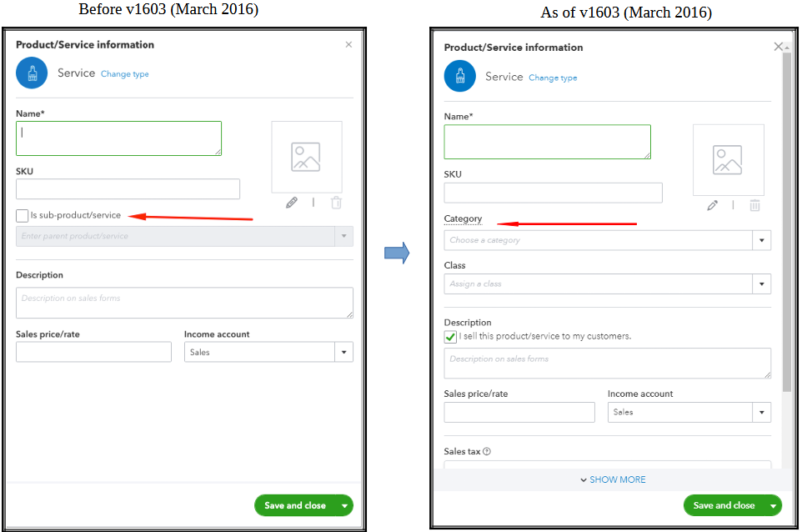Expand the Save and close arrow in right dialog
The width and height of the screenshot is (802, 532).
[x=774, y=505]
